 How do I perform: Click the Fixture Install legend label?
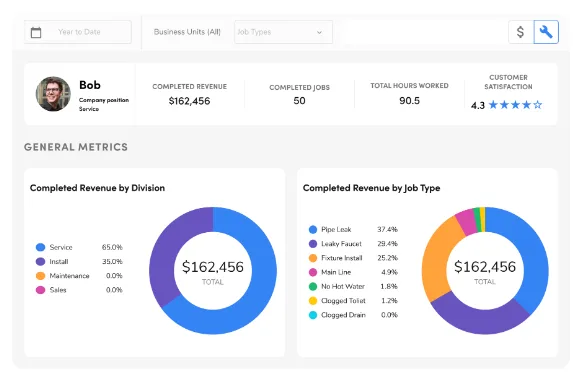point(342,258)
